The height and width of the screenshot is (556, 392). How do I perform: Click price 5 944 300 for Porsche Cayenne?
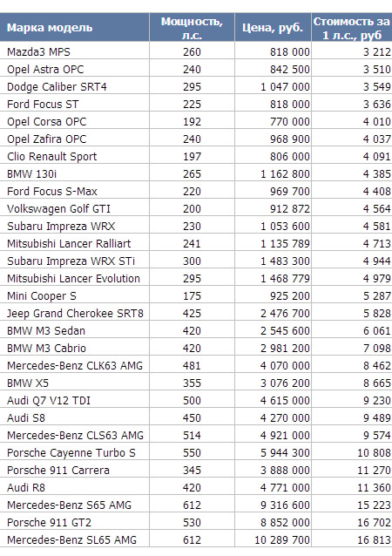(285, 452)
